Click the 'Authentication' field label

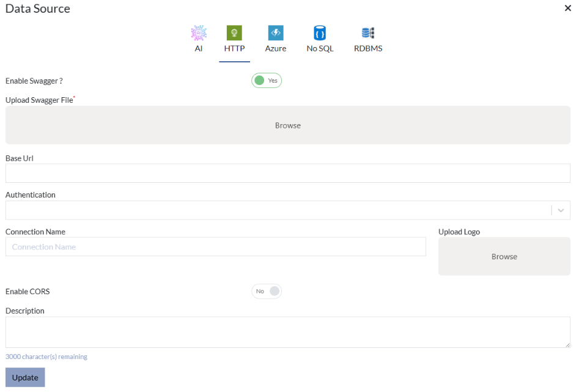(x=31, y=194)
